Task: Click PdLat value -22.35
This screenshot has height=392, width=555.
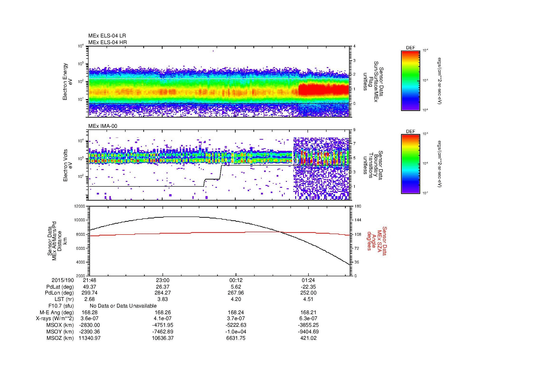Action: (309, 287)
